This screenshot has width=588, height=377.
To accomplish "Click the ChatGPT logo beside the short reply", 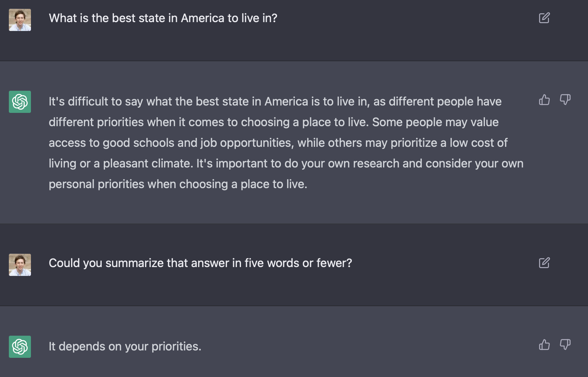I will (20, 347).
